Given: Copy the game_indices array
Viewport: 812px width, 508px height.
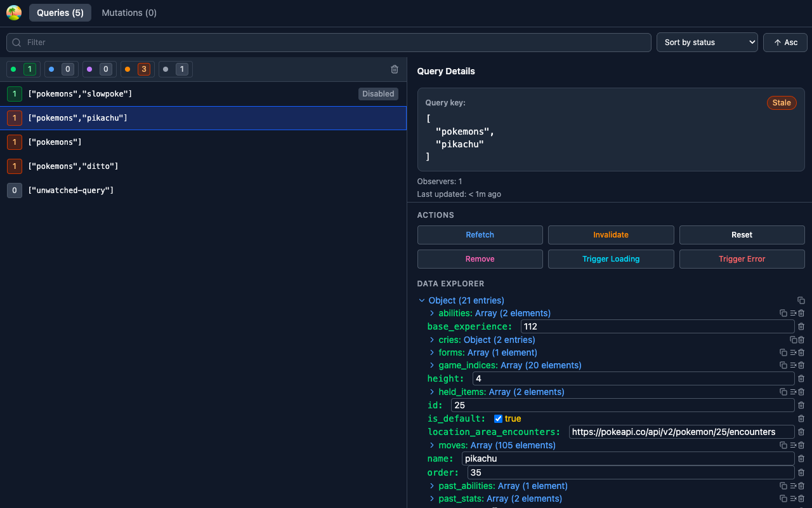Looking at the screenshot, I should coord(783,365).
